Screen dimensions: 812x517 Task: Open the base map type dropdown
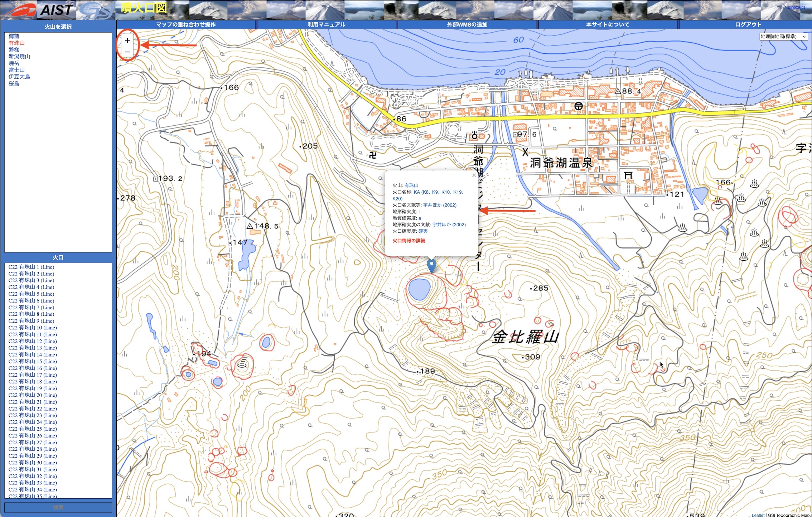click(783, 37)
